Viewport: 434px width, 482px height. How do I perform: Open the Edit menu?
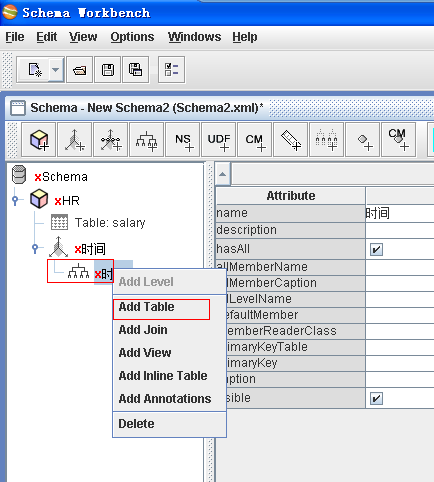(x=47, y=37)
